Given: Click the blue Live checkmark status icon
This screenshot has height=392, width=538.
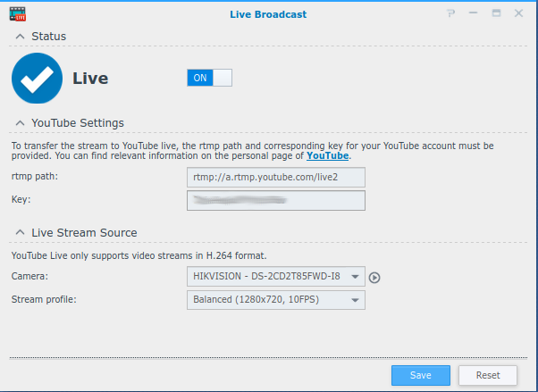Looking at the screenshot, I should pyautogui.click(x=37, y=79).
